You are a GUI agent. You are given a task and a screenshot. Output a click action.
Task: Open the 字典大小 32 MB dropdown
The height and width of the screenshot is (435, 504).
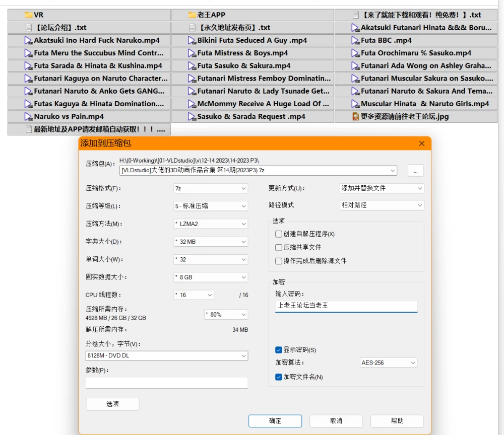[211, 242]
